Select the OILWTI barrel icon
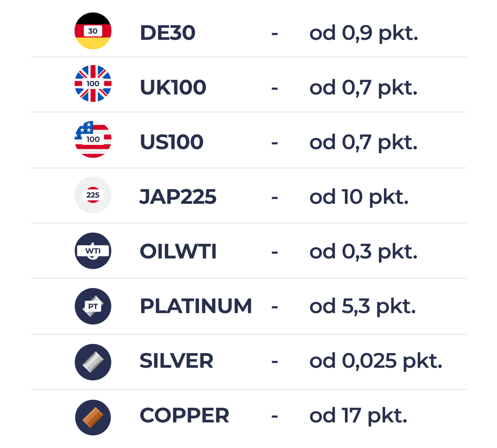 (93, 251)
